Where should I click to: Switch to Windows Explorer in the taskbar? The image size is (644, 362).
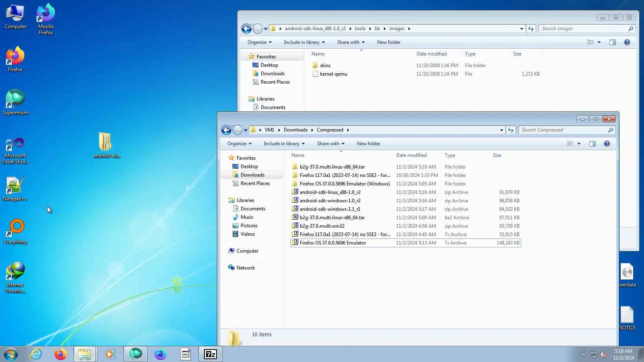pos(85,354)
